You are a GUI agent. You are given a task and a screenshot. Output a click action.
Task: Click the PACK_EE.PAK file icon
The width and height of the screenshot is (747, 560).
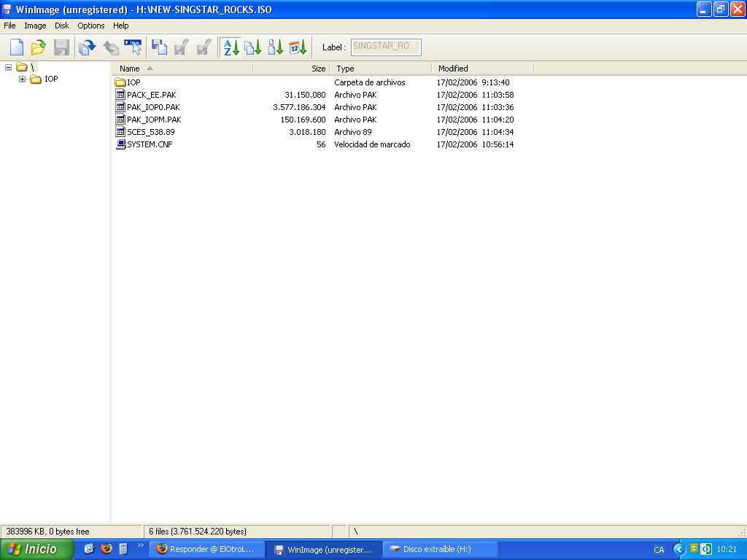120,95
